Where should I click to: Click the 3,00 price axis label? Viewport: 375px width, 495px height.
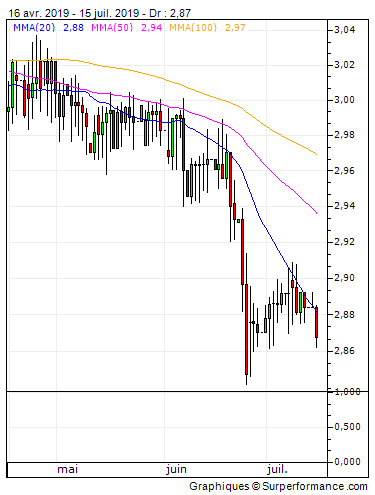345,100
